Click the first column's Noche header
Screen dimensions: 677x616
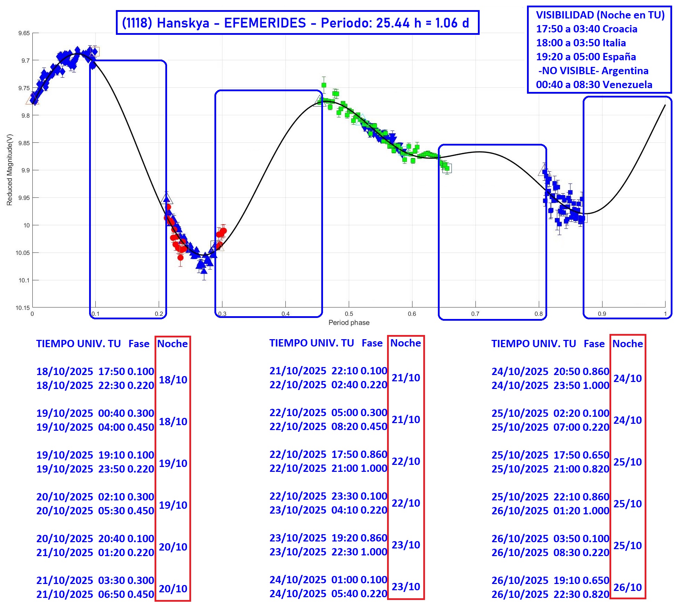point(172,344)
